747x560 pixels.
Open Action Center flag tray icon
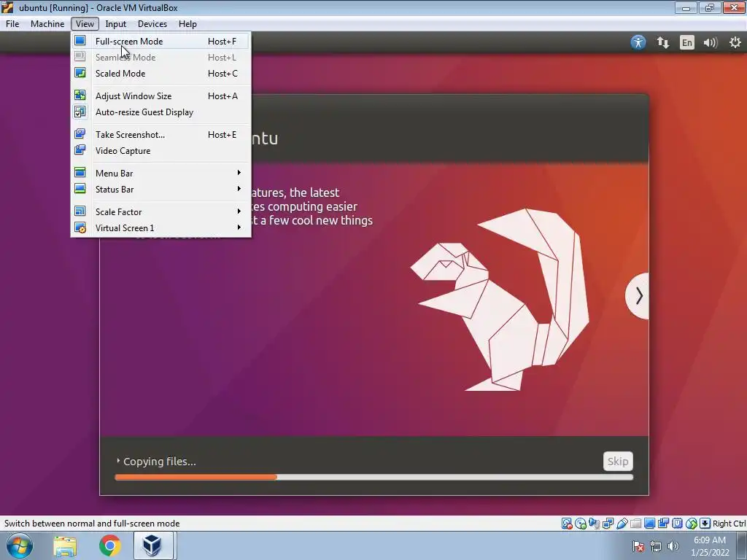click(638, 546)
